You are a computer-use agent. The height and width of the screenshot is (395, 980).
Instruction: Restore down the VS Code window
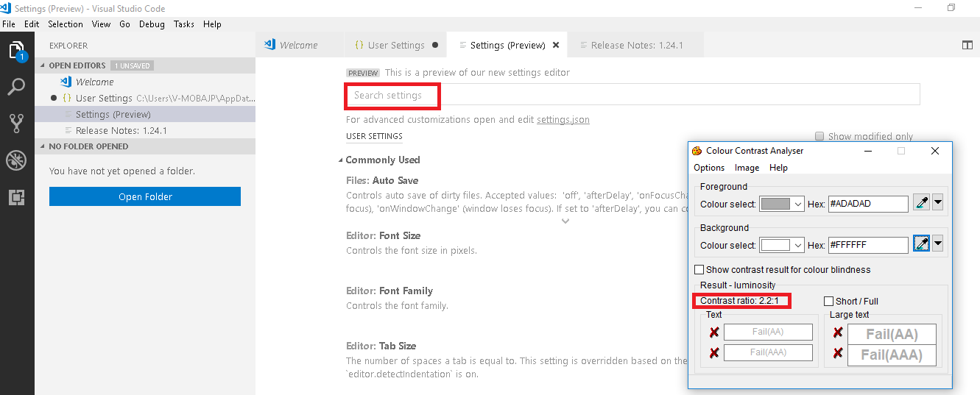click(951, 8)
